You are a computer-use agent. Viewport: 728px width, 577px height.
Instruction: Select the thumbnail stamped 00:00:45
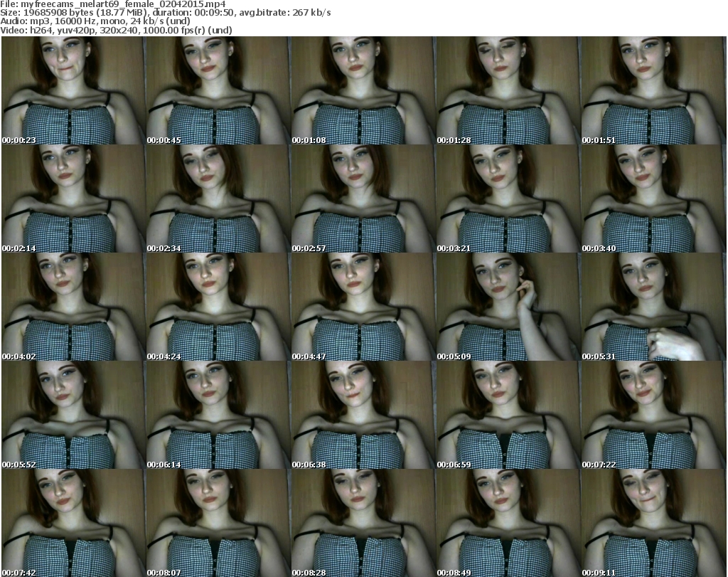click(218, 90)
